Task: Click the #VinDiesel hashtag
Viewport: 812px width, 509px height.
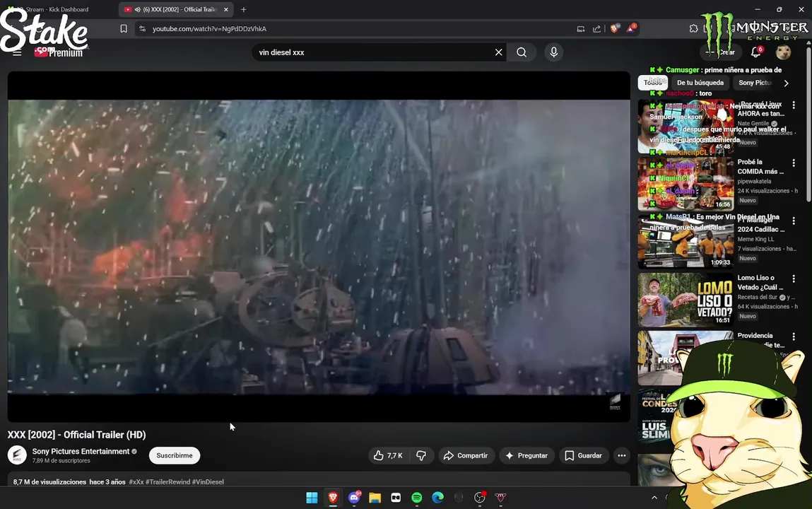Action: pos(208,482)
